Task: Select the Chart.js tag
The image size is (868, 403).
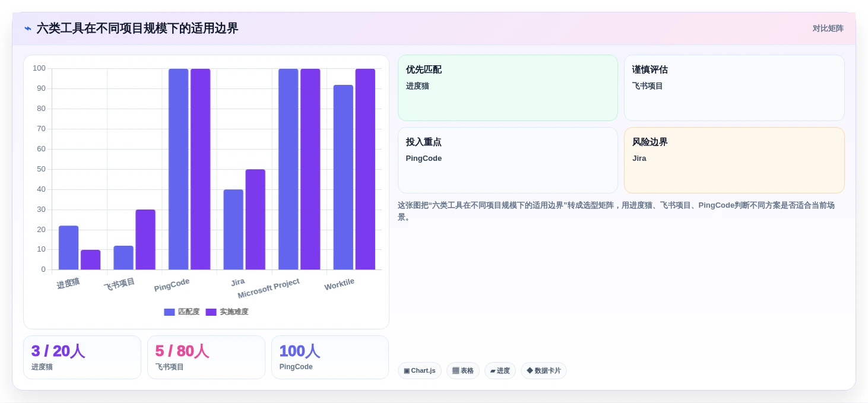Action: tap(419, 371)
